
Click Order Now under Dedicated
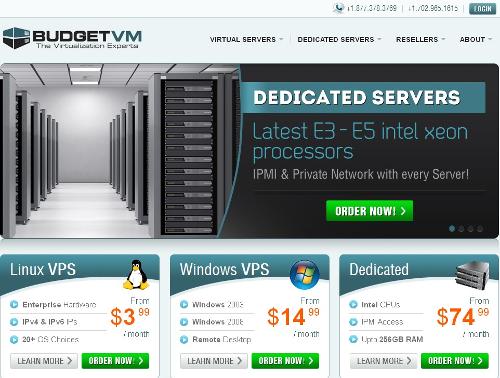click(455, 361)
